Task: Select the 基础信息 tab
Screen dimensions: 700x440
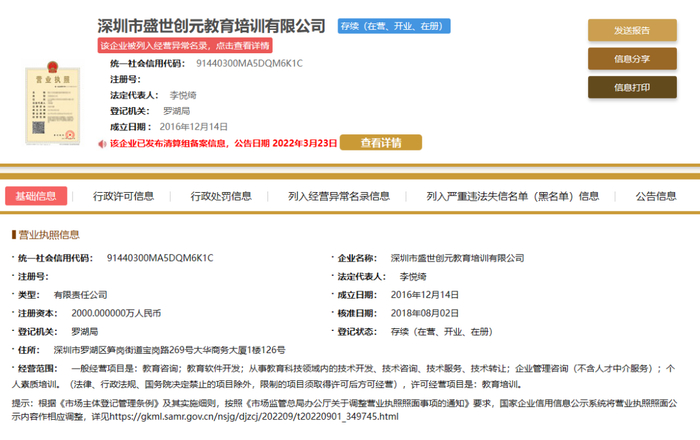Action: (36, 196)
